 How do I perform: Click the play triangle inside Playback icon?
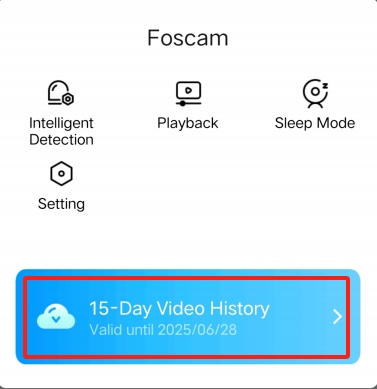click(188, 90)
